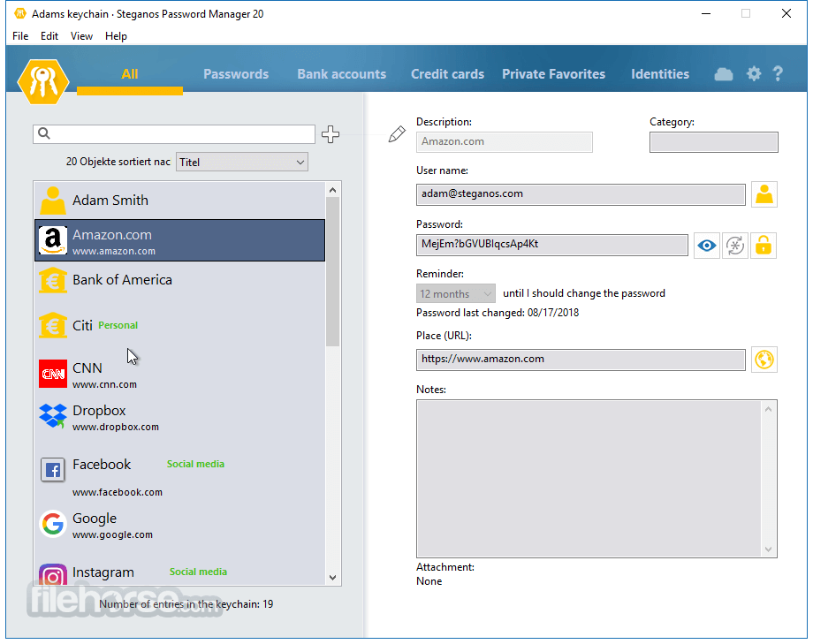Open the 12 months reminder dropdown
Screen dimensions: 813x644
[x=455, y=293]
